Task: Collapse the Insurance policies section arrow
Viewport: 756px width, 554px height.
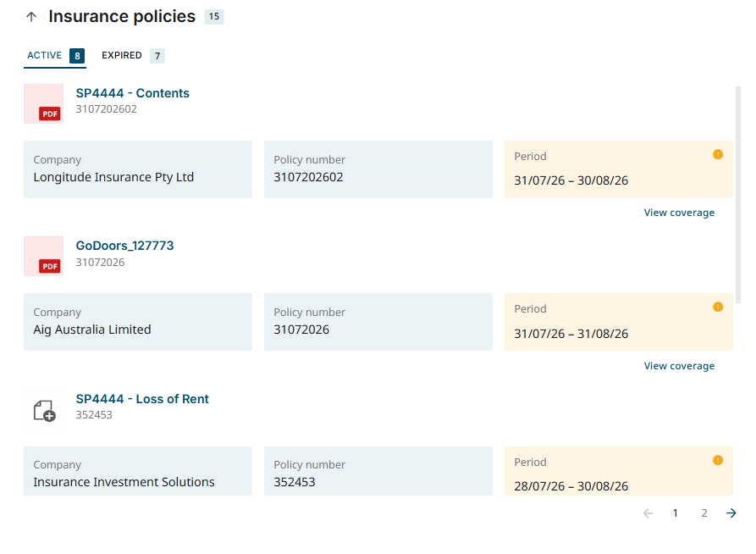Action: pyautogui.click(x=31, y=17)
